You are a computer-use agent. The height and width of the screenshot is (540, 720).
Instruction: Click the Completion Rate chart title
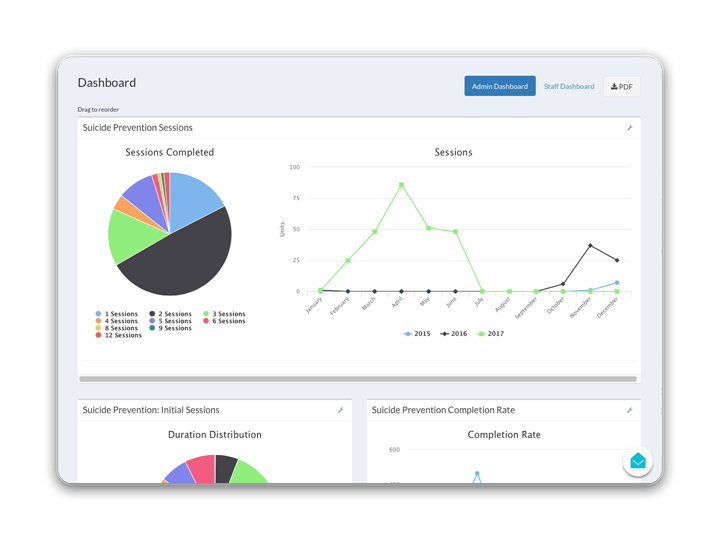504,435
